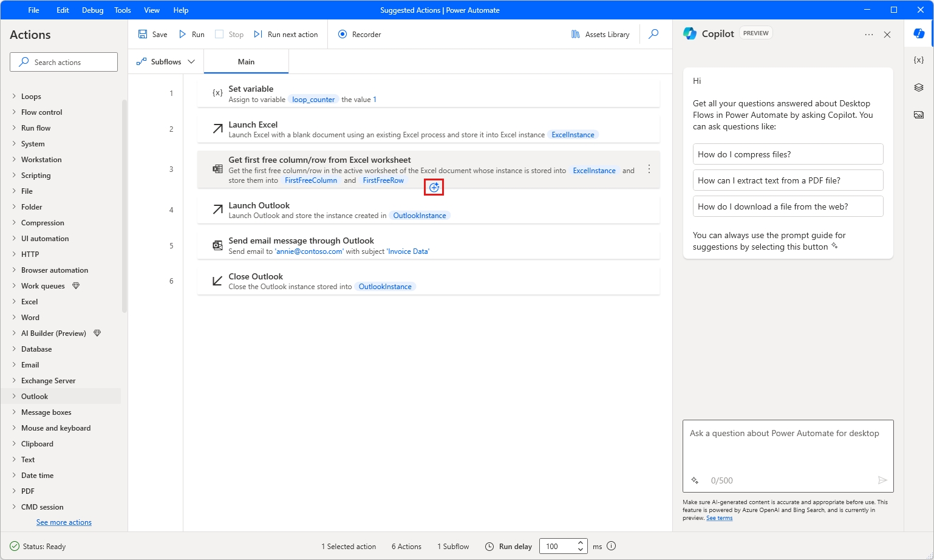Click the OutlookInstance chip in Close Outlook
The image size is (934, 560).
385,287
